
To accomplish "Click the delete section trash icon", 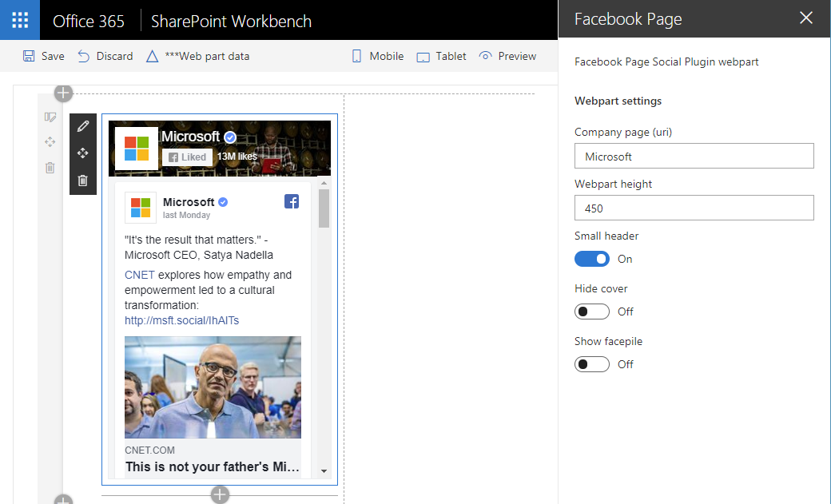I will pyautogui.click(x=50, y=168).
